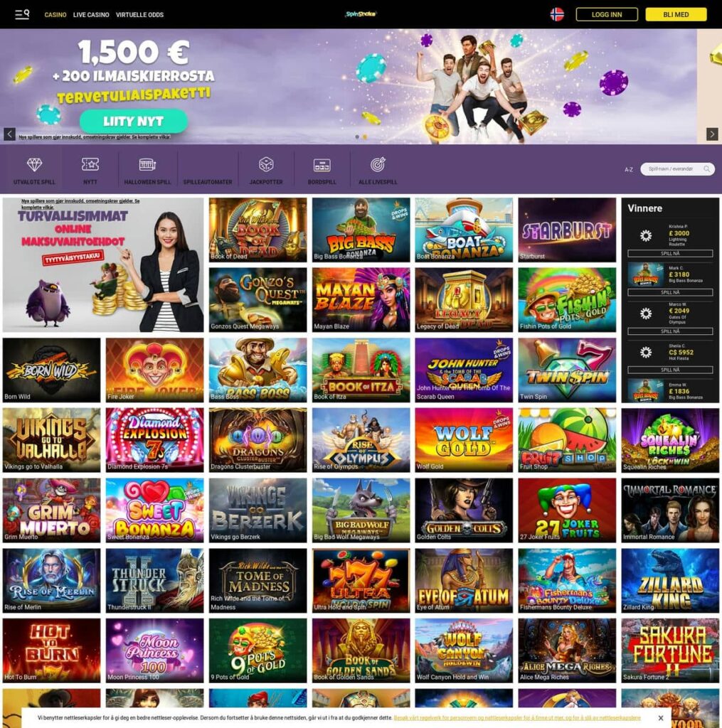Select the first banner carousel dot

[357, 137]
